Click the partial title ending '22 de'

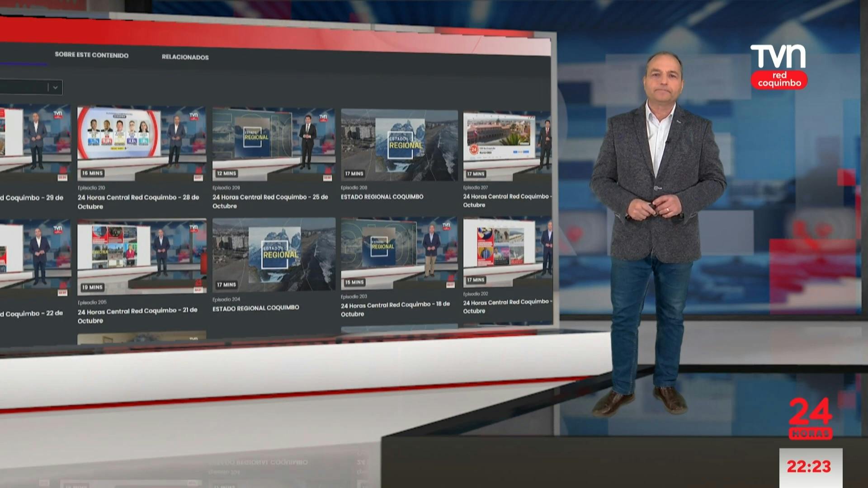[32, 313]
